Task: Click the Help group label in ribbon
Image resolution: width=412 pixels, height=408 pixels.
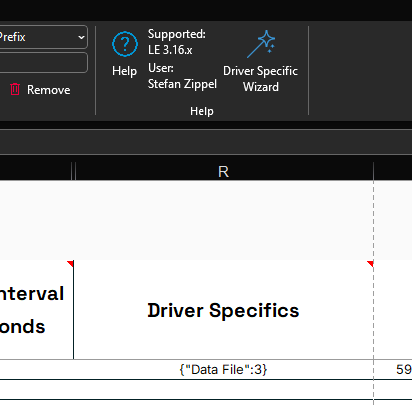Action: point(202,111)
